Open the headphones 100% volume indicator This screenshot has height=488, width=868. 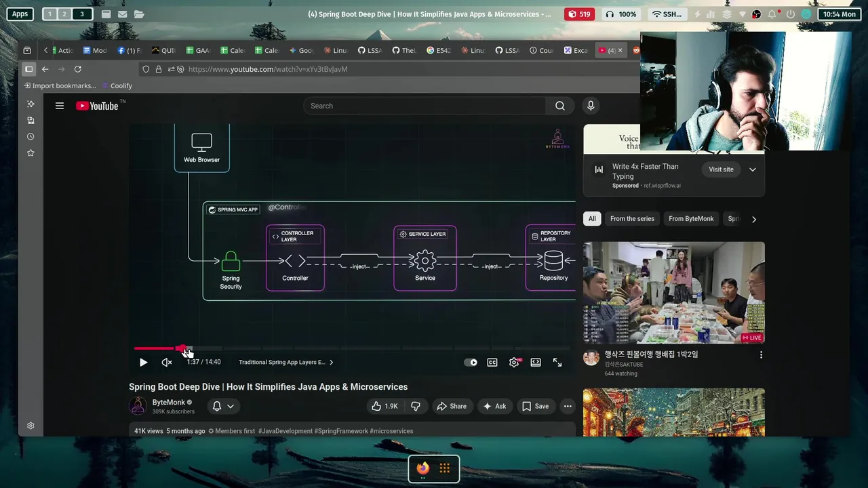click(x=621, y=14)
